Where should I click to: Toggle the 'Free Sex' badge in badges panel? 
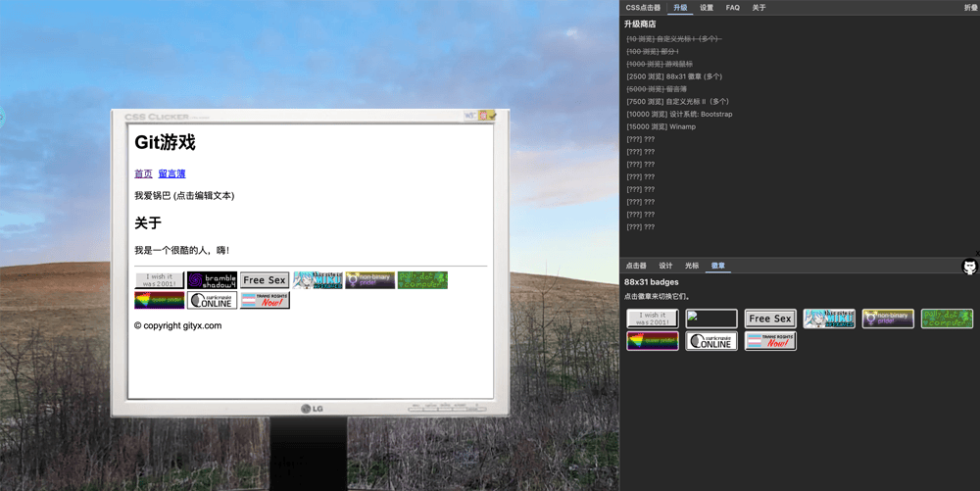[770, 319]
